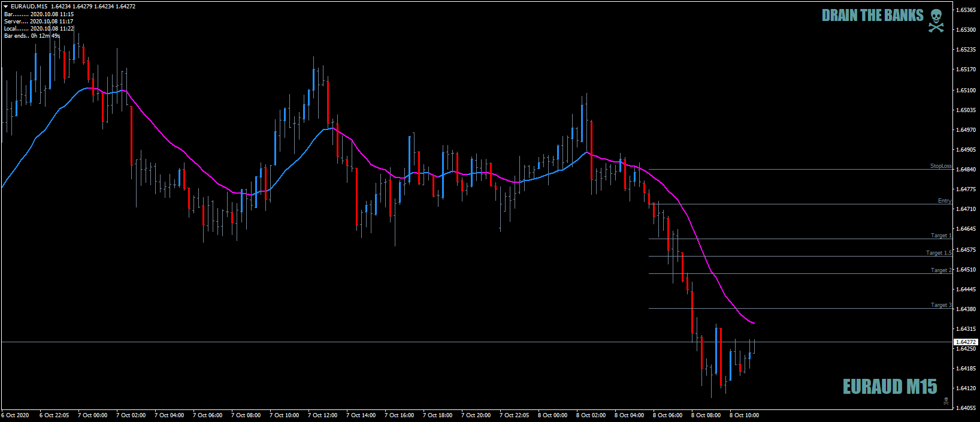Click the small skull icon near the chart corner

pos(946,401)
